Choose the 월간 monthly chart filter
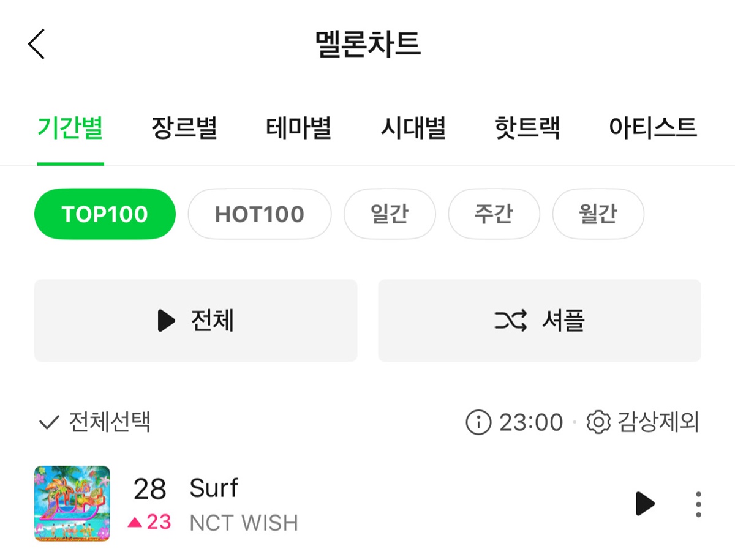735x560 pixels. pos(598,214)
